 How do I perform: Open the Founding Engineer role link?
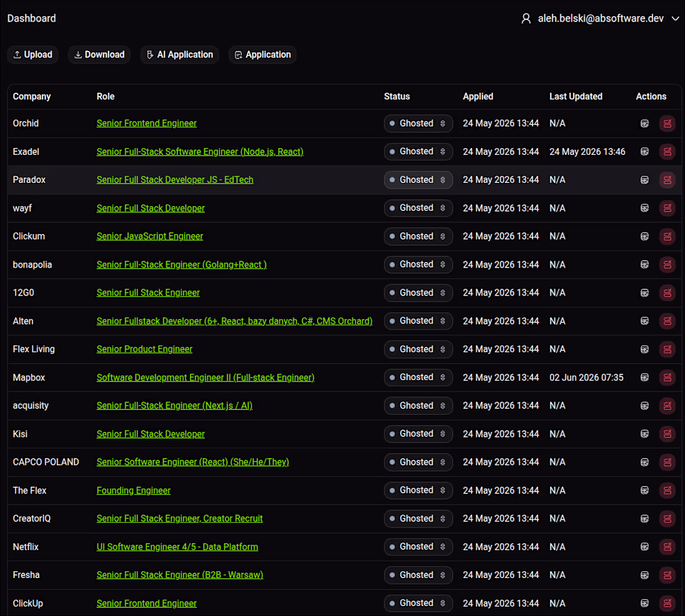[x=133, y=490]
